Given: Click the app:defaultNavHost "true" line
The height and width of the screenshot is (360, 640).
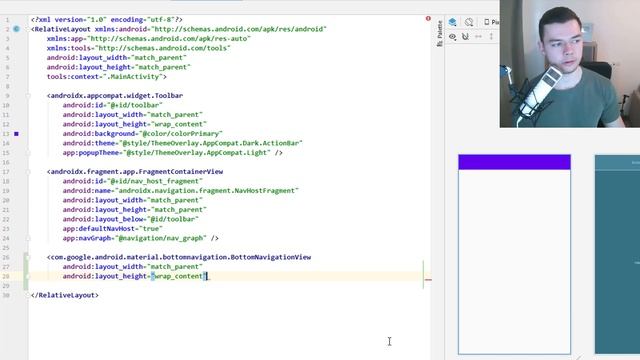Looking at the screenshot, I should pos(113,229).
